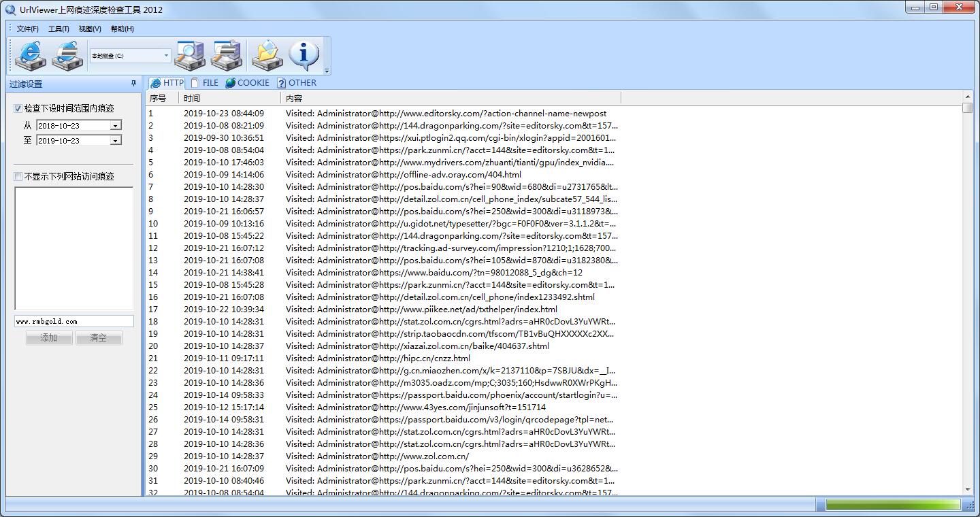980x517 pixels.
Task: Click timestamp 2019-10-22 10:39:34
Action: point(224,310)
